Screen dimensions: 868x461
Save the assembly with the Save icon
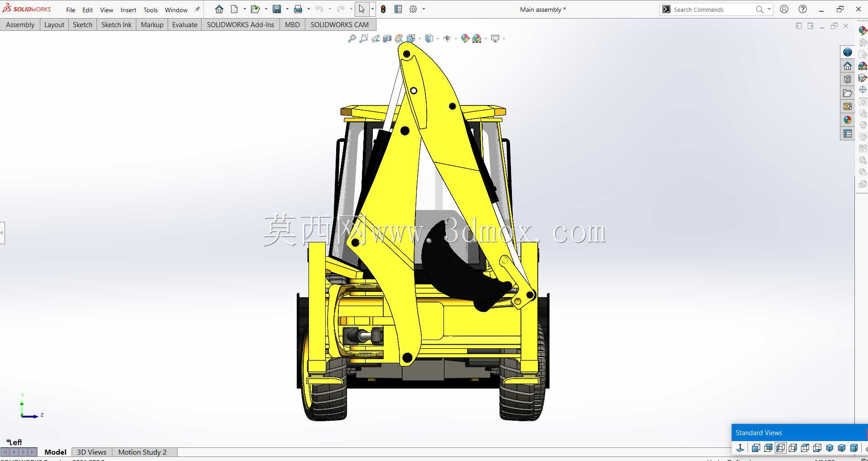pyautogui.click(x=277, y=9)
